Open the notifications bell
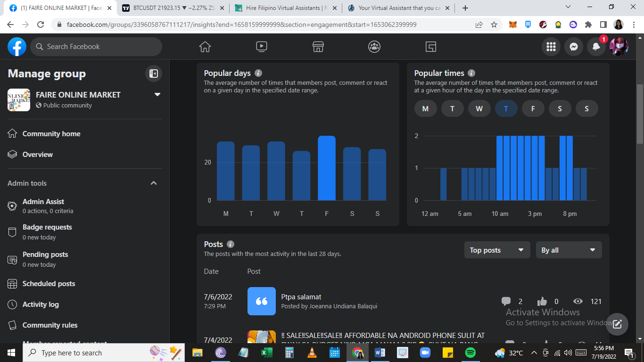644x362 pixels. (596, 47)
